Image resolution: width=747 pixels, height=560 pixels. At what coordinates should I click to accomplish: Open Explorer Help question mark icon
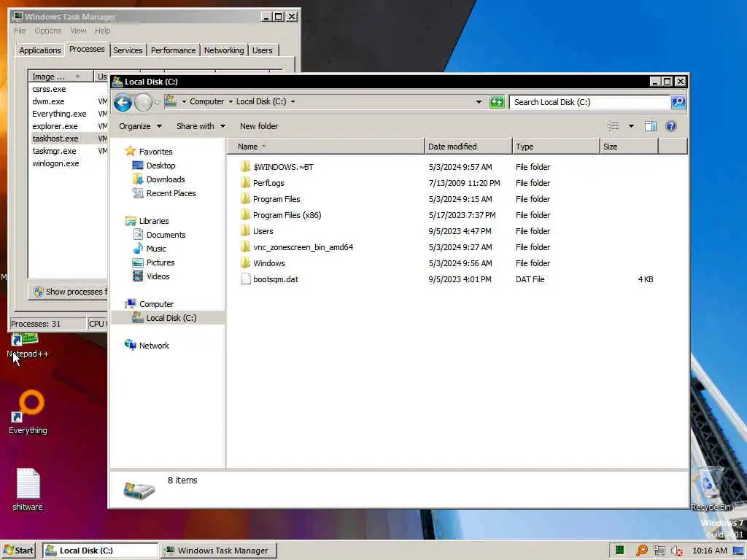671,126
